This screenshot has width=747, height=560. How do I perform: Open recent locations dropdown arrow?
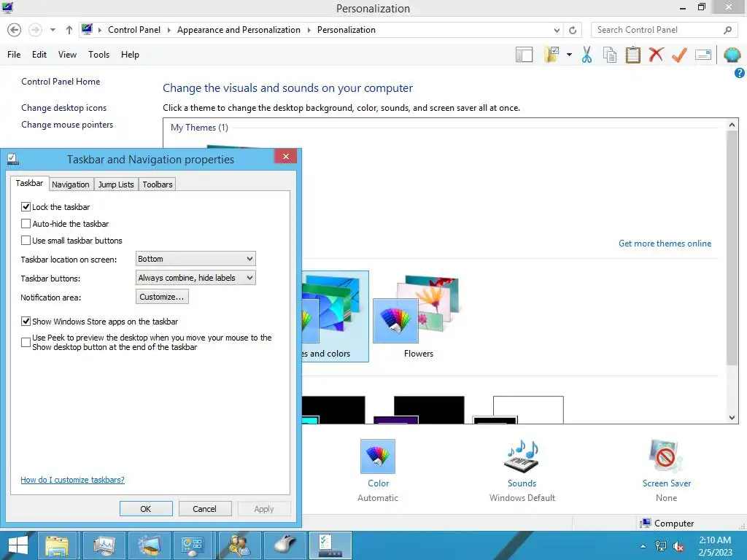click(53, 30)
